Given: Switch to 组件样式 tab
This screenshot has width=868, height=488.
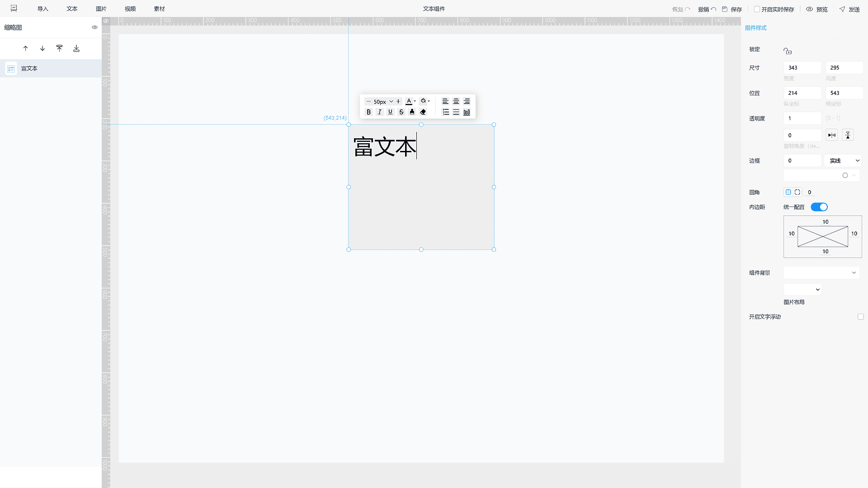Looking at the screenshot, I should (x=755, y=28).
